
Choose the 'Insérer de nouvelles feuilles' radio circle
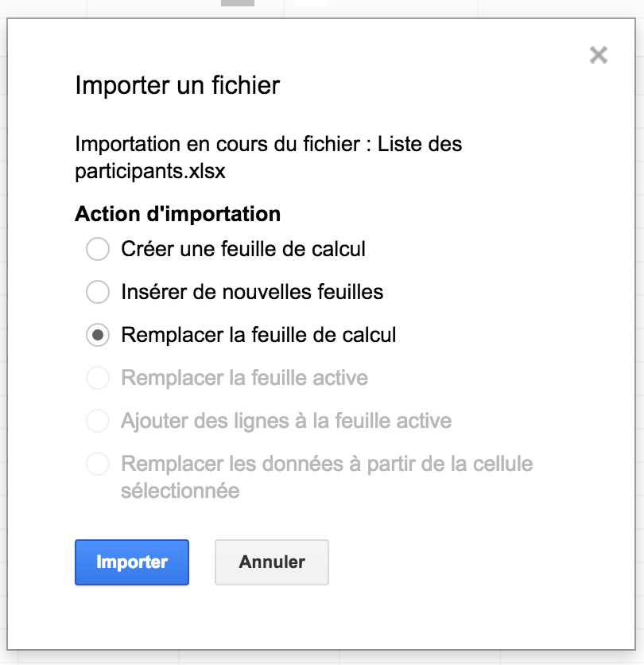coord(98,292)
